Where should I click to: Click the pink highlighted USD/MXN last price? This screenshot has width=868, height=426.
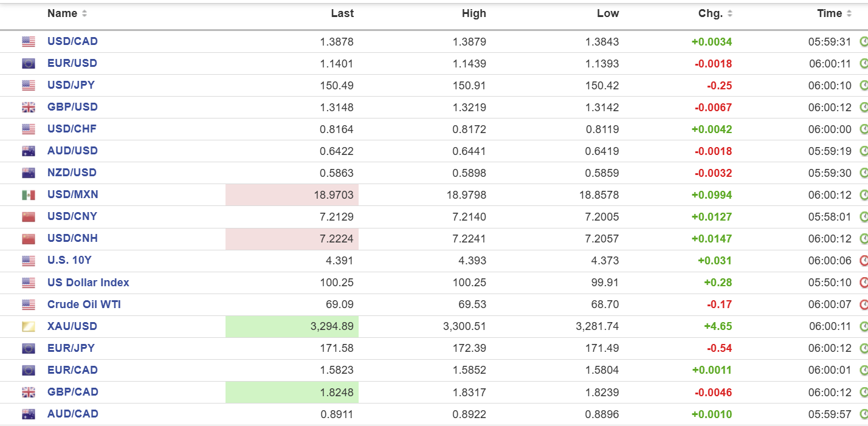tap(292, 194)
